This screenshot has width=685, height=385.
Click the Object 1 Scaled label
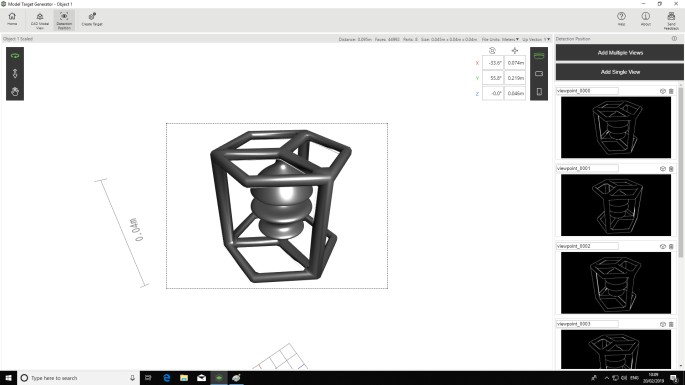click(x=18, y=39)
